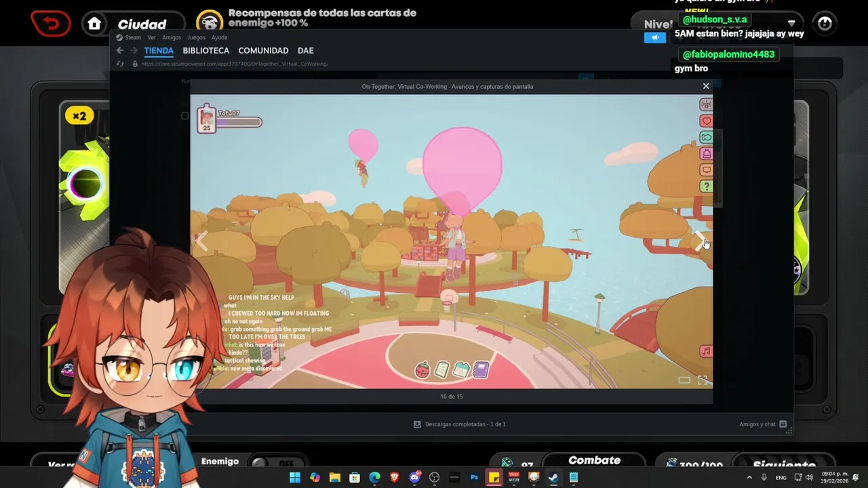Image resolution: width=868 pixels, height=488 pixels.
Task: Click the calendar item in hotbar
Action: [x=461, y=369]
